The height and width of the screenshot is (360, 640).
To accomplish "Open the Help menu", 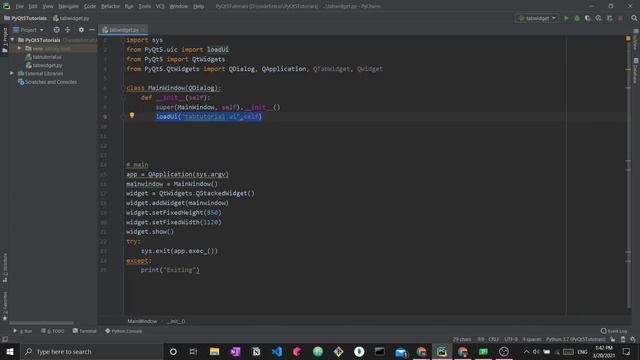I will point(198,7).
